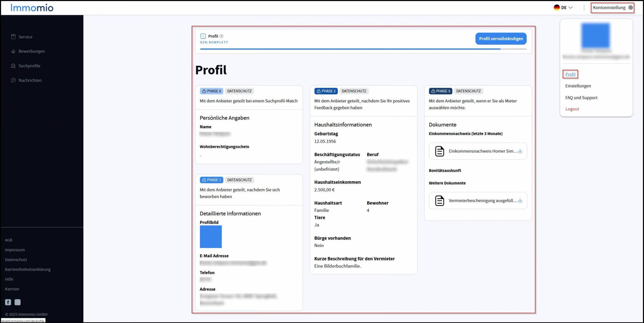Open the Datenschutz footer link
This screenshot has width=644, height=323.
(x=16, y=260)
